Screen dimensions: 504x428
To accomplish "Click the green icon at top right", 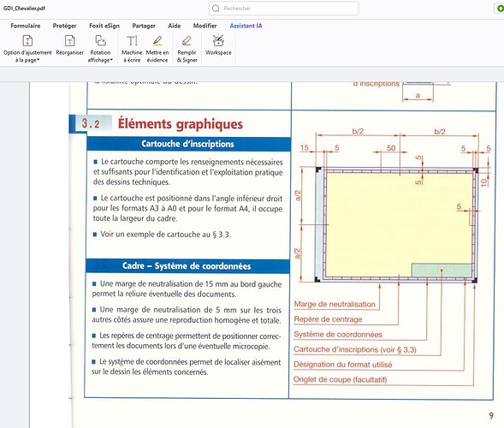I will point(500,9).
